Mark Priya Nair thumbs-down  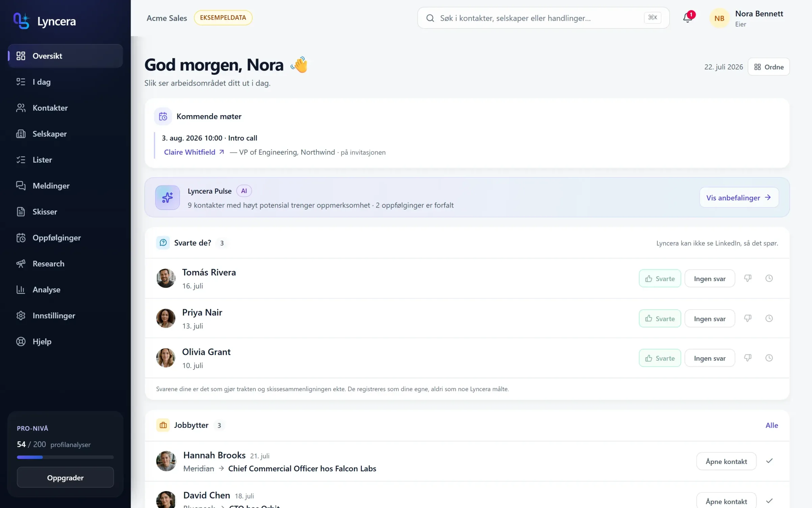[748, 318]
